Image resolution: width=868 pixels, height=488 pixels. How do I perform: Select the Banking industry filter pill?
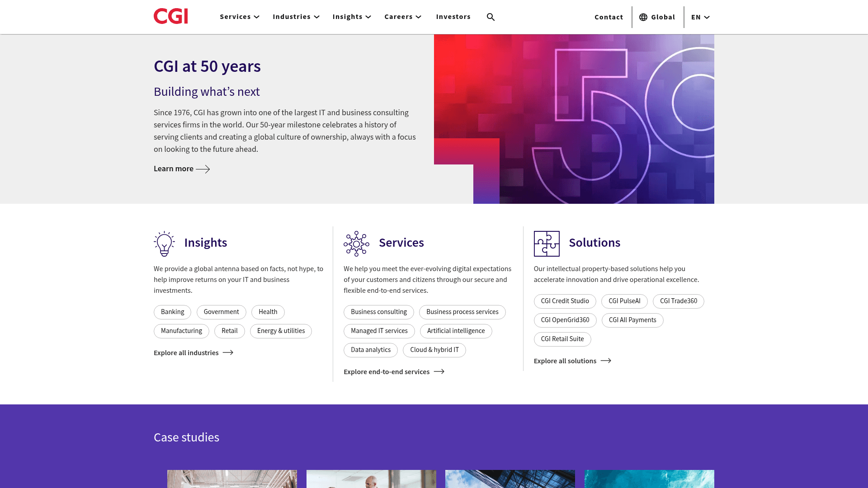[x=172, y=312]
